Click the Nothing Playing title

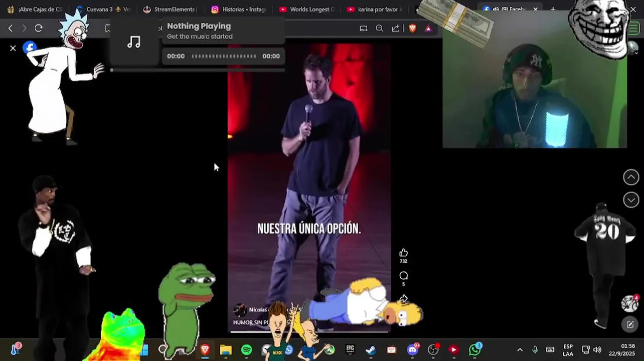click(x=199, y=26)
